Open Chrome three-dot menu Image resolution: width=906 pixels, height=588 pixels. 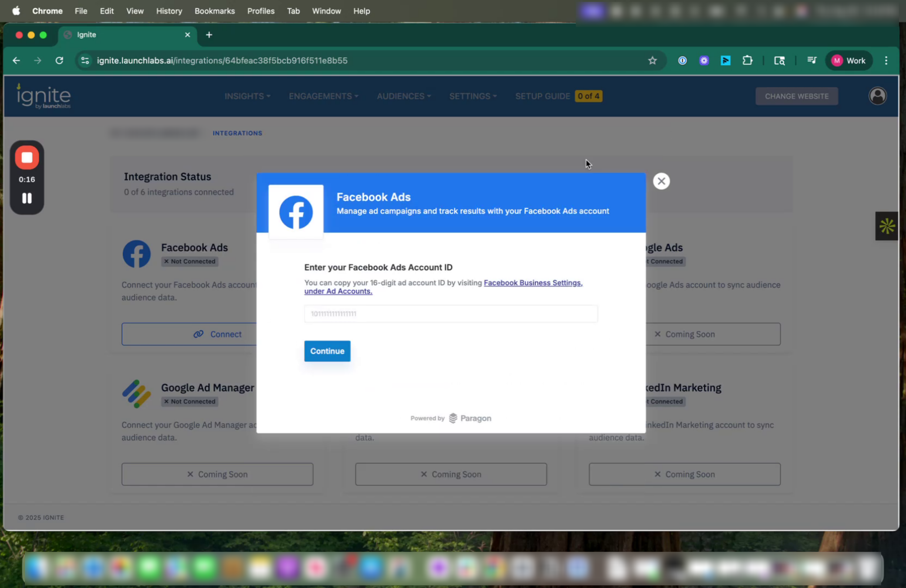tap(886, 61)
